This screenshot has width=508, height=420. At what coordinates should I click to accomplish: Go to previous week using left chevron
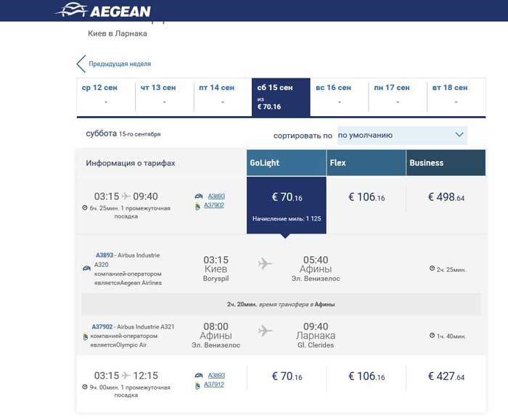(81, 64)
